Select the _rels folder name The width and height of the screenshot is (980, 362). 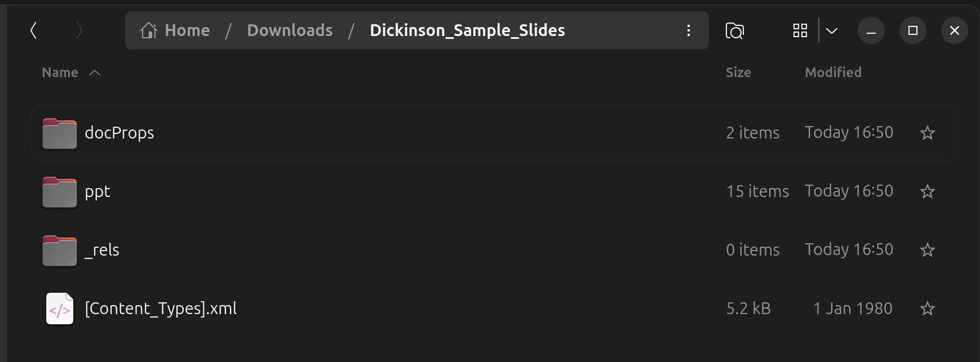(102, 250)
